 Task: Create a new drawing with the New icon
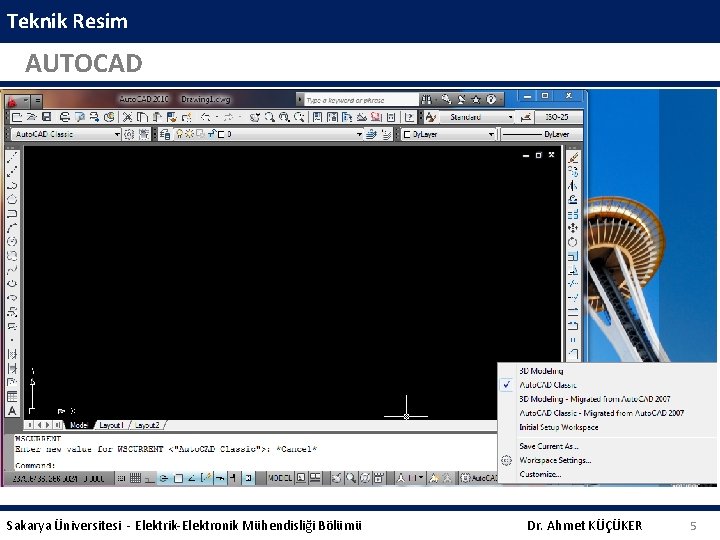pos(17,118)
